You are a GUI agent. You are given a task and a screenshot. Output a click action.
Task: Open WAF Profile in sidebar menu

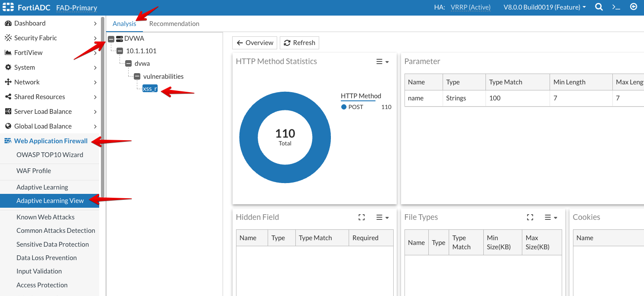tap(34, 171)
